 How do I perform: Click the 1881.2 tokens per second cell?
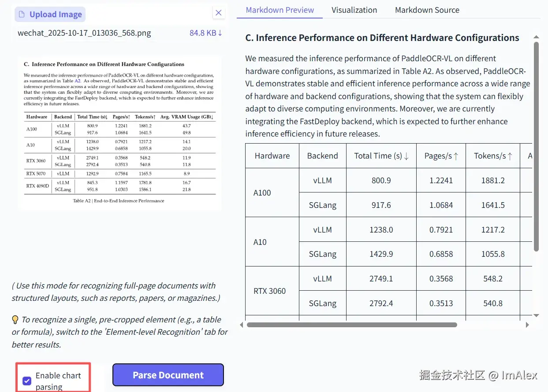click(x=493, y=181)
